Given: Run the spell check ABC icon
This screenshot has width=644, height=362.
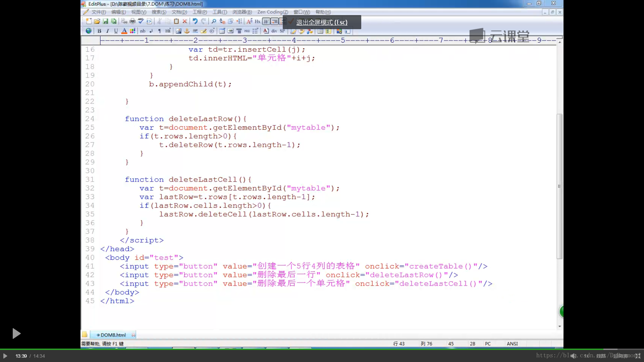Looking at the screenshot, I should click(x=141, y=21).
